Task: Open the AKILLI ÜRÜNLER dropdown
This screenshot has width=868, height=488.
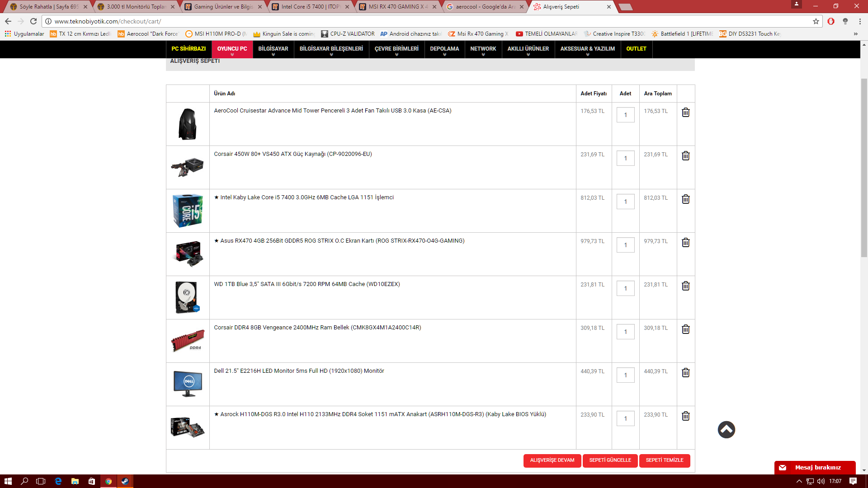Action: tap(528, 50)
